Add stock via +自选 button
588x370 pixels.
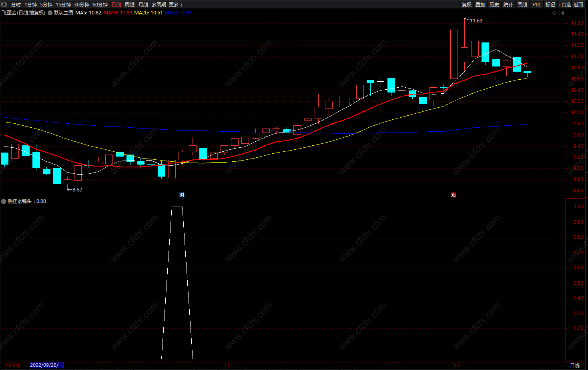(x=565, y=5)
